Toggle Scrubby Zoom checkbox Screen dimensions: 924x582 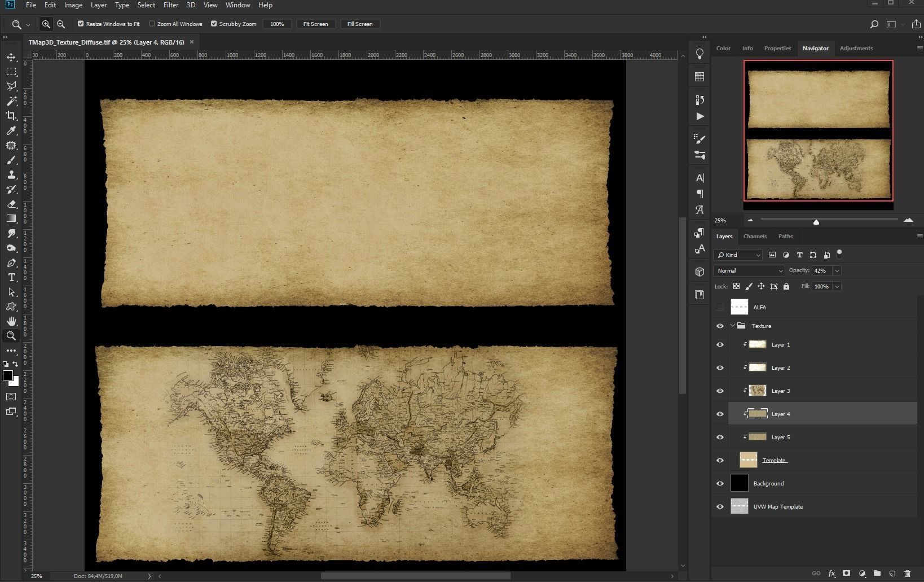(x=214, y=24)
